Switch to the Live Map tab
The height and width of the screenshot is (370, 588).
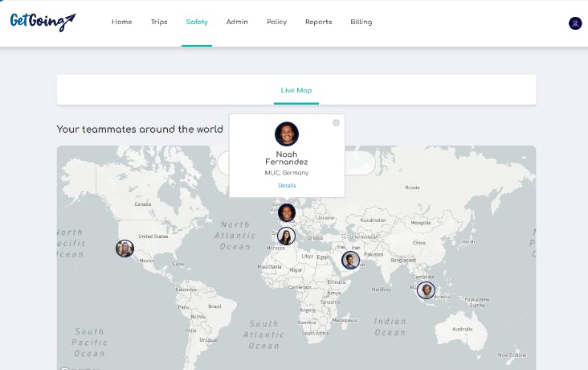point(296,90)
